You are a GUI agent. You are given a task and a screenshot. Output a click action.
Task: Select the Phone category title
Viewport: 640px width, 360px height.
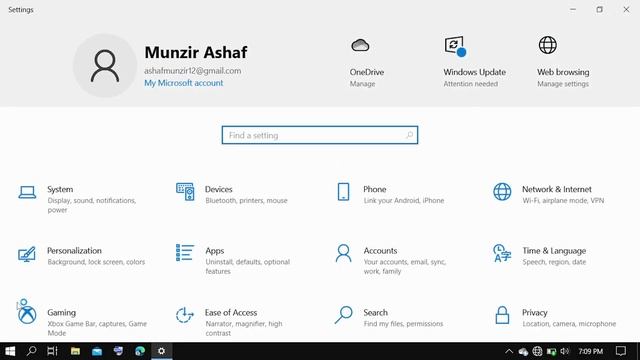(x=375, y=189)
